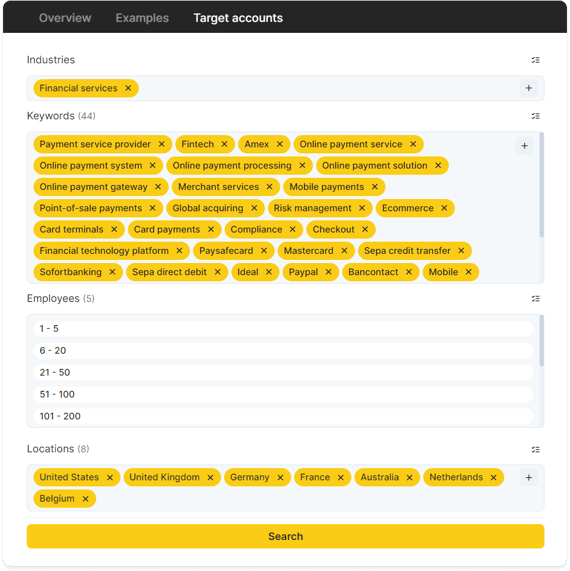570x571 pixels.
Task: Select the 1 - 5 employees range
Action: [283, 329]
